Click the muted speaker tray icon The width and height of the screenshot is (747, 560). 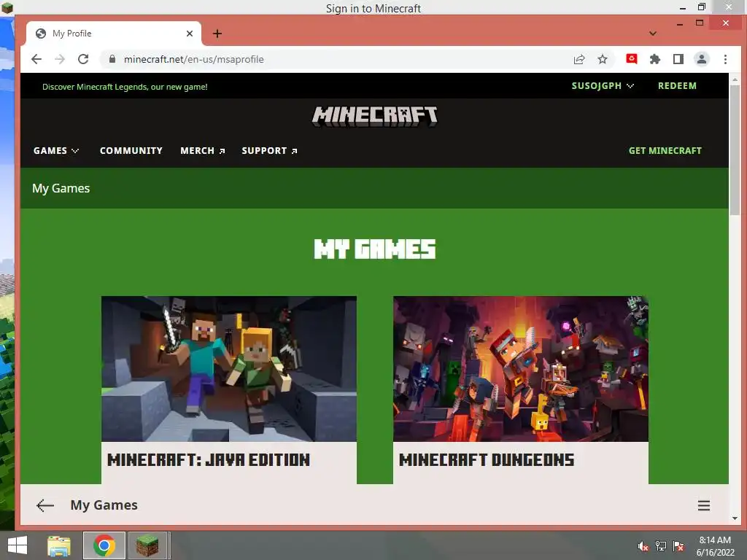point(643,546)
